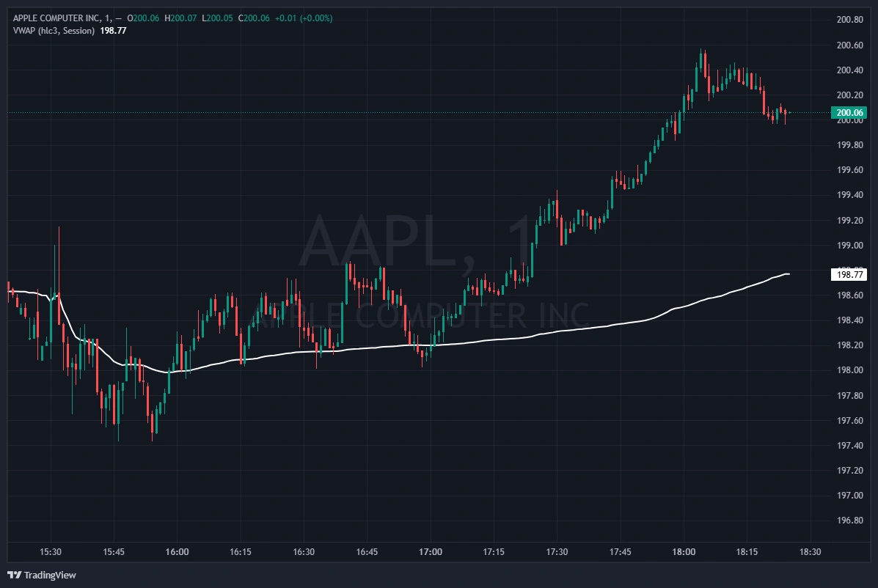Click the 18:30 time axis label

point(811,552)
